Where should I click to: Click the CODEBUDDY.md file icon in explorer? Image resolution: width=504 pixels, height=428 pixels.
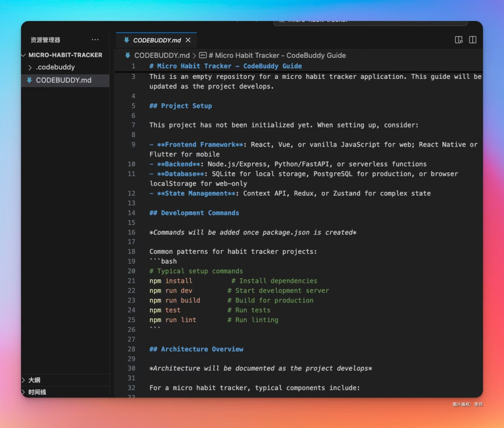tap(30, 80)
